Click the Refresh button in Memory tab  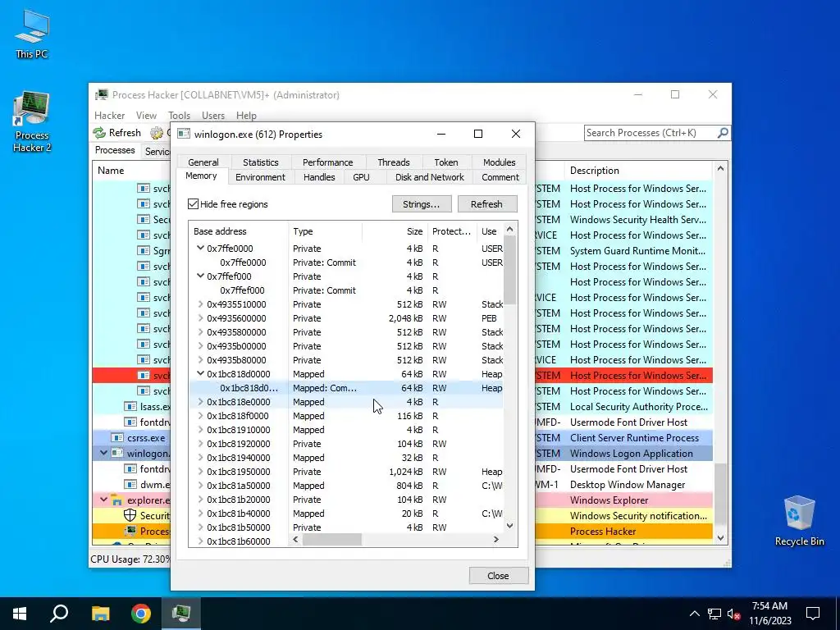[486, 204]
